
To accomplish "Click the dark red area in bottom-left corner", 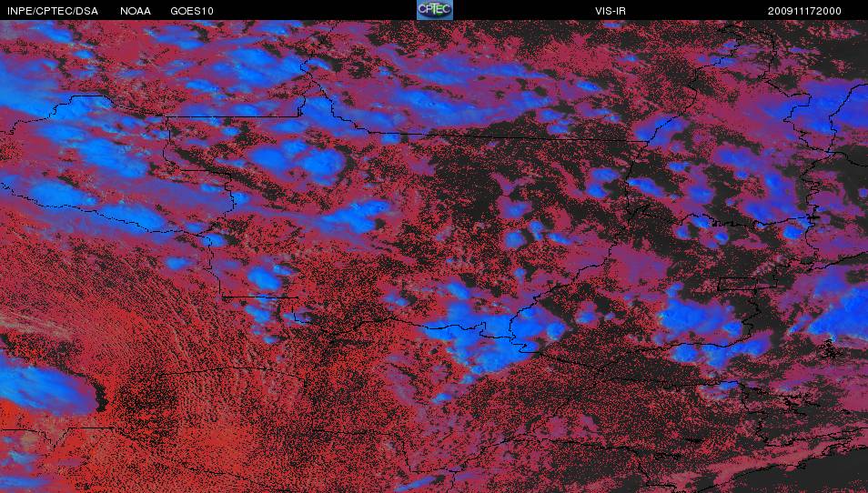I will pos(55,464).
